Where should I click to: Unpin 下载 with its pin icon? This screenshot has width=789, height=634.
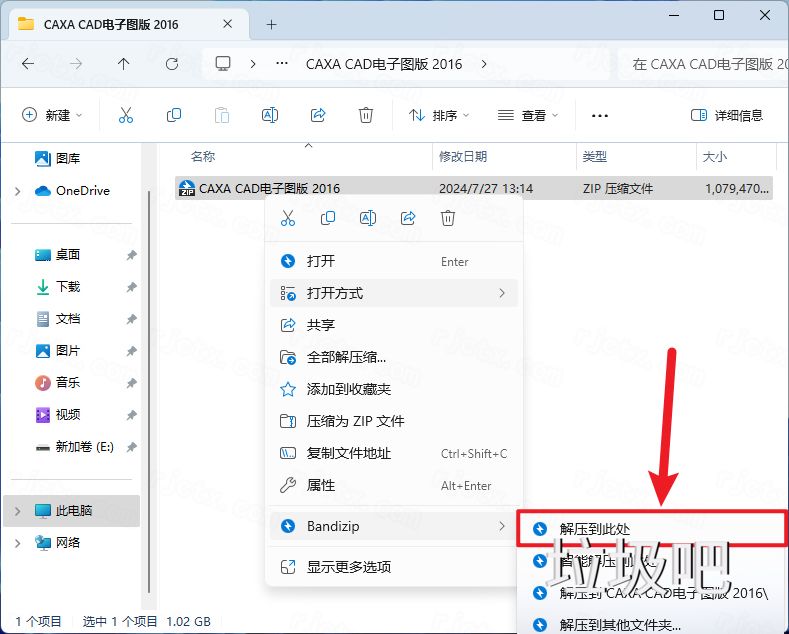point(131,287)
